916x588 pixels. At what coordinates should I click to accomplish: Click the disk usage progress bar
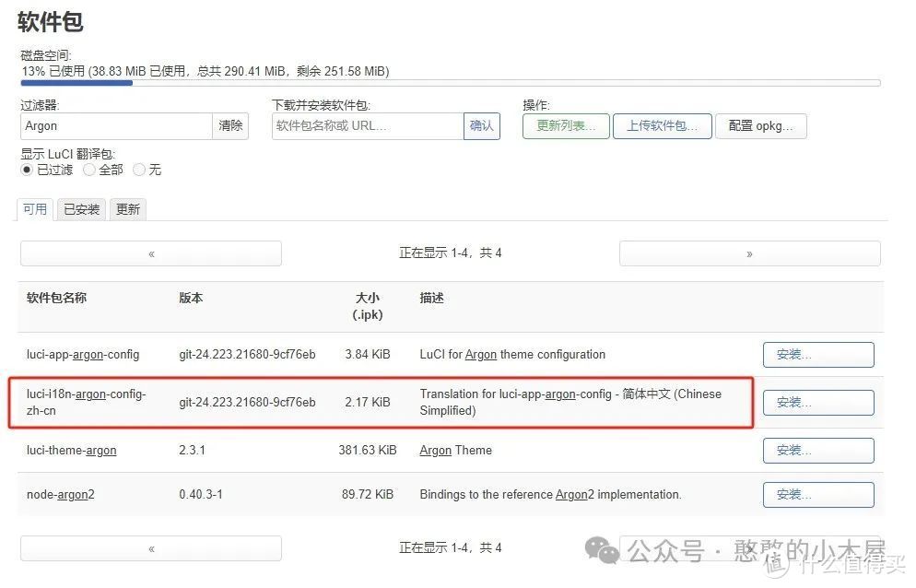tap(450, 83)
